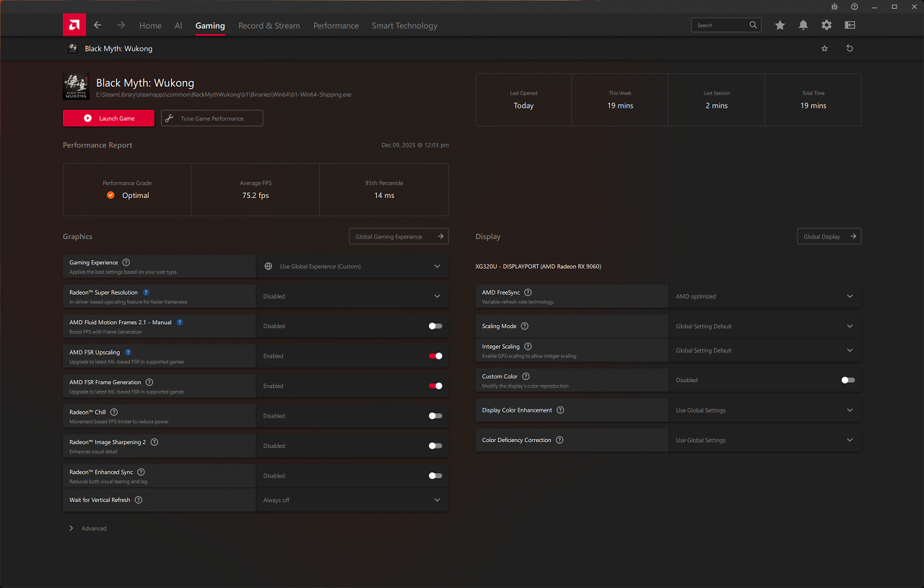Click the bug report icon
Viewport: 924px width, 588px height.
click(834, 7)
